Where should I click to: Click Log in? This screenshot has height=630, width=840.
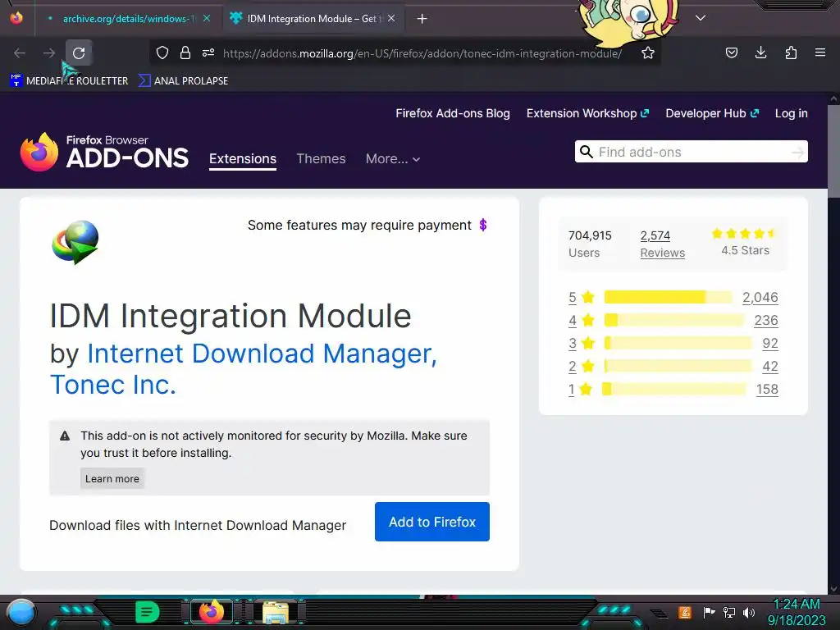(792, 113)
